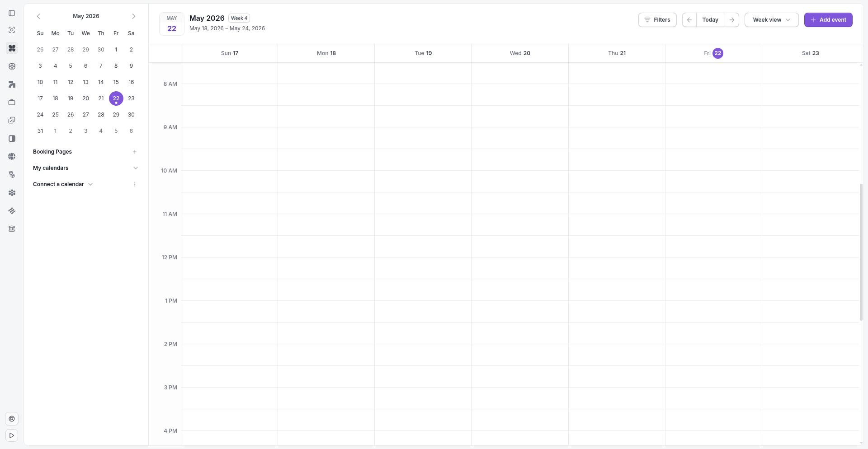868x449 pixels.
Task: Click the 12 PM slot on Wed 20
Action: tap(520, 268)
